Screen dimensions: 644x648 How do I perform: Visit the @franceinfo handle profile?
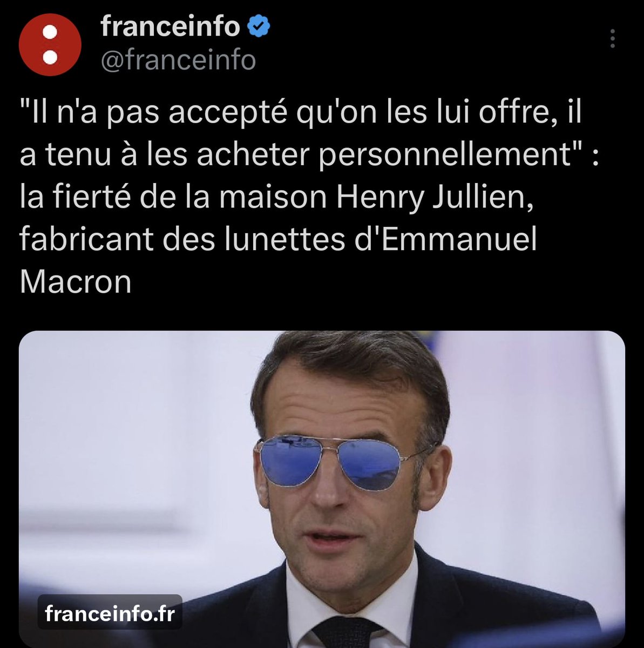[178, 60]
